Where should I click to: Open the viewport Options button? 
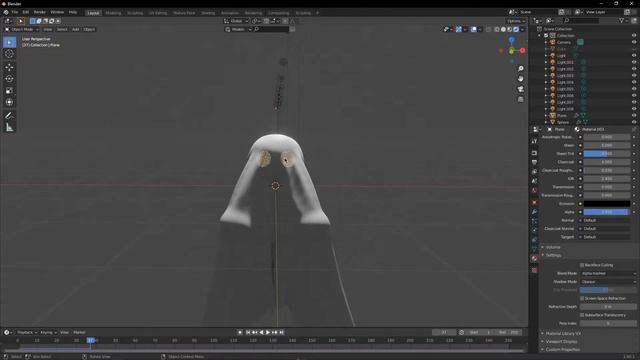(x=516, y=21)
